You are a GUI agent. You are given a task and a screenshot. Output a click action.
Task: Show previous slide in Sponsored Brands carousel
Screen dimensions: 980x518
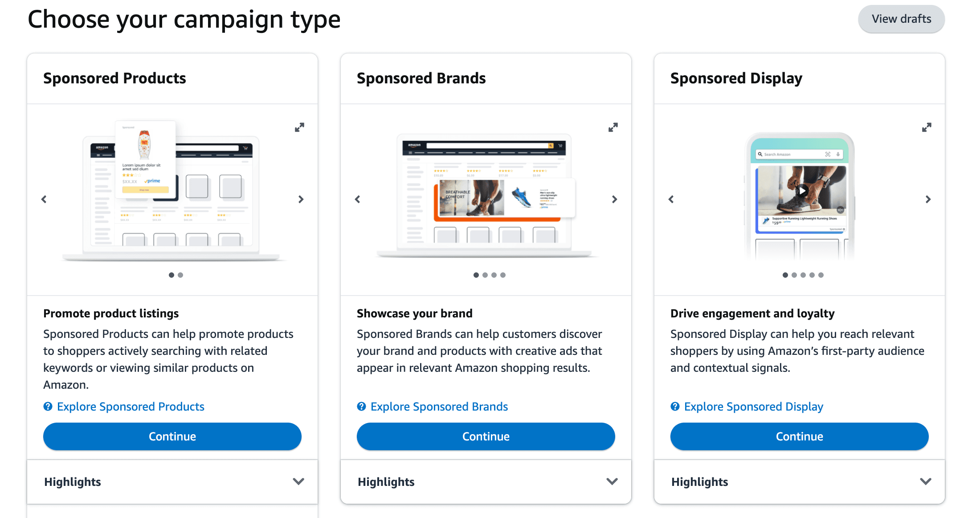tap(357, 199)
